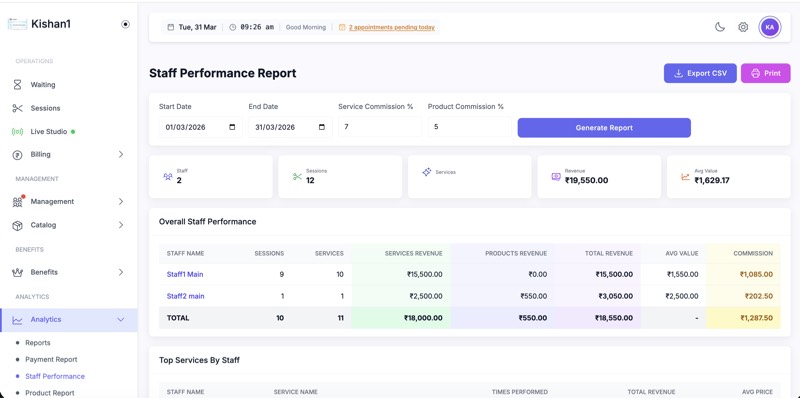Open the Staff1 Main link
Image resolution: width=800 pixels, height=398 pixels.
pos(185,275)
